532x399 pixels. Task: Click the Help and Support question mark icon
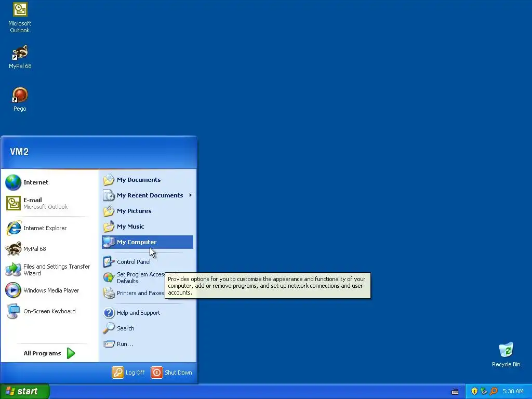click(x=109, y=313)
